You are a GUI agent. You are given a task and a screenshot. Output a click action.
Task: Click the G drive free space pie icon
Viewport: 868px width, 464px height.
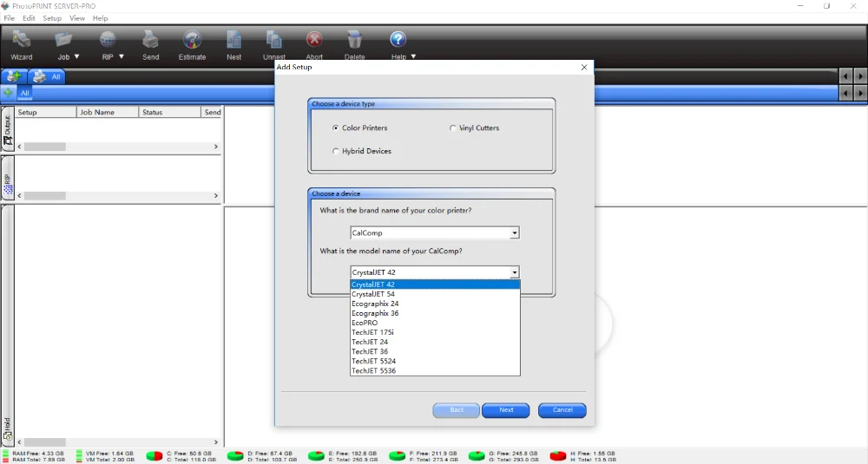pos(477,455)
